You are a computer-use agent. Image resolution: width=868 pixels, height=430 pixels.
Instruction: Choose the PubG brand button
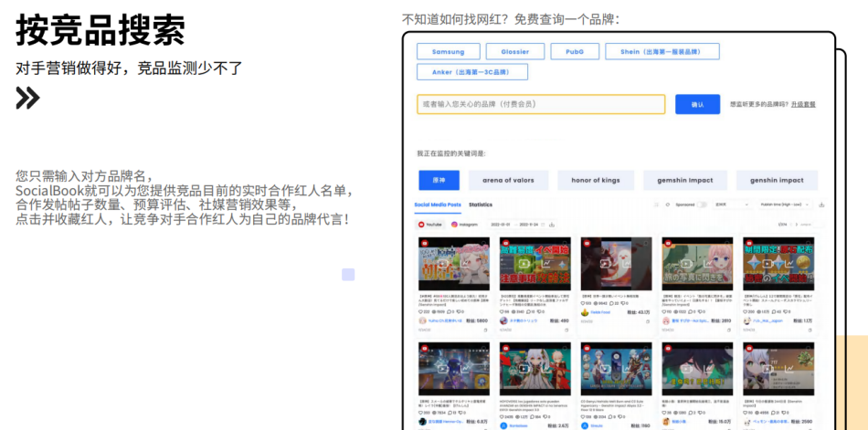click(575, 51)
